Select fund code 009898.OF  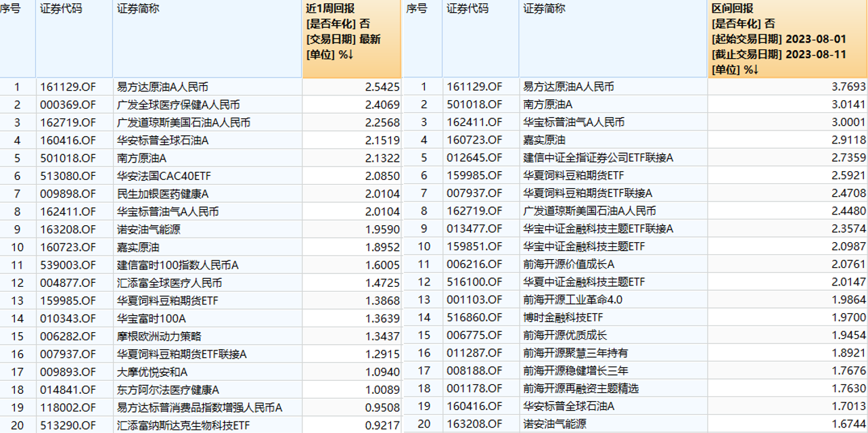68,193
